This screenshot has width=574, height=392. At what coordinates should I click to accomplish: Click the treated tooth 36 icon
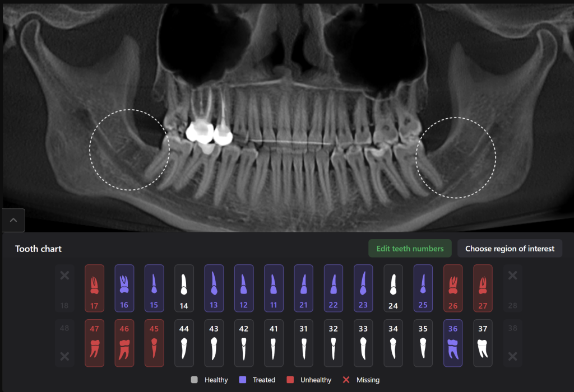pyautogui.click(x=453, y=342)
